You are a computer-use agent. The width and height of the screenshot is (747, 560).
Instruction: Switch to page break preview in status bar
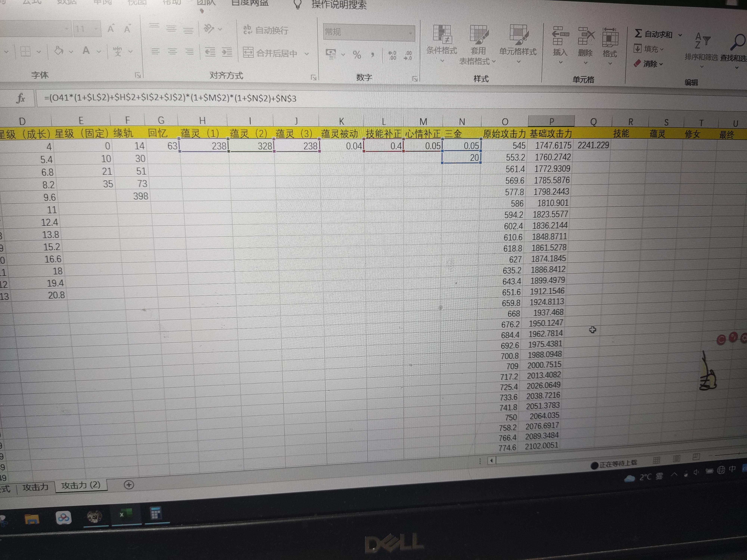tap(696, 457)
